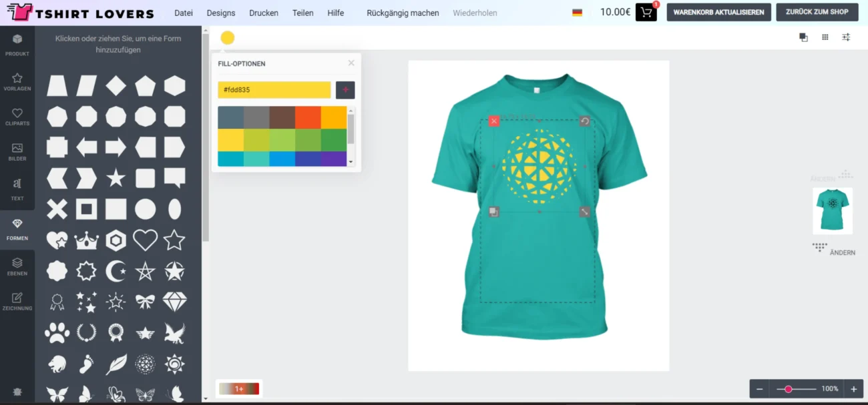Open the shopping cart icon
Viewport: 868px width, 405px height.
[646, 12]
